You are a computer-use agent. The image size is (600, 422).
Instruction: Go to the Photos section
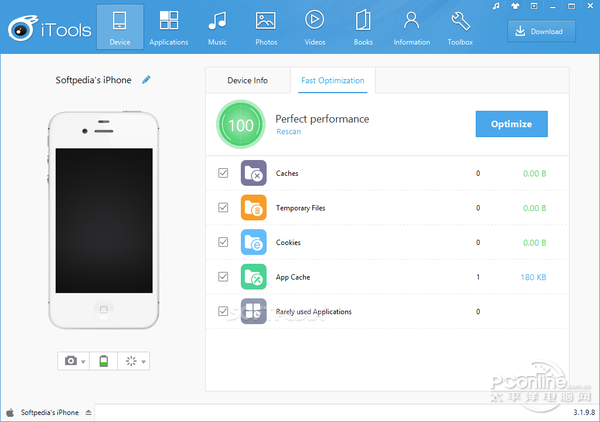(x=265, y=29)
